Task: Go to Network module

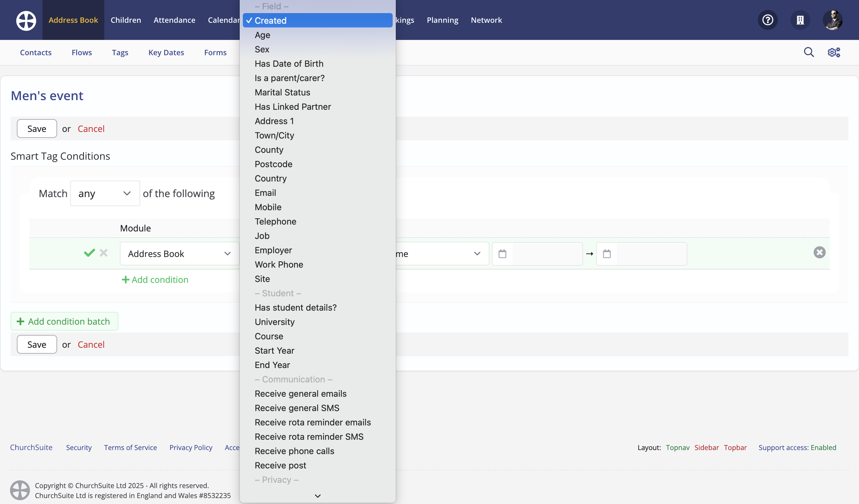Action: (x=486, y=20)
